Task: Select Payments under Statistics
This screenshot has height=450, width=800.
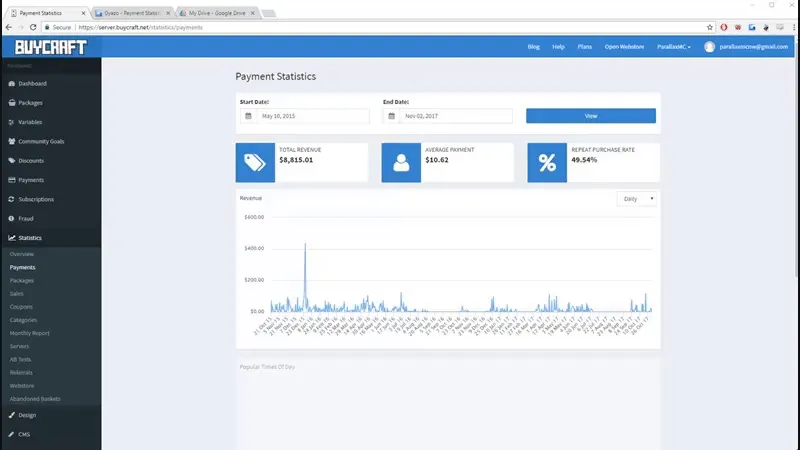Action: point(22,267)
